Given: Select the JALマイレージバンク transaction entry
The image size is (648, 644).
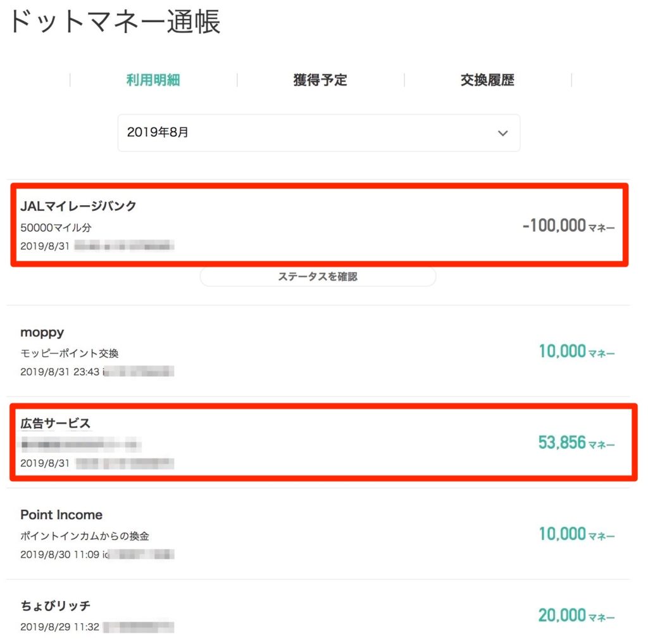Looking at the screenshot, I should point(319,225).
